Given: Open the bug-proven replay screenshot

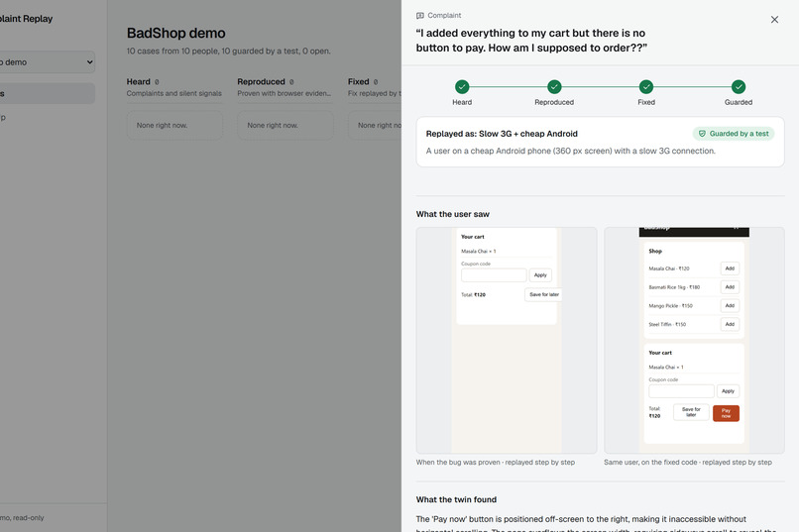Looking at the screenshot, I should pos(506,340).
